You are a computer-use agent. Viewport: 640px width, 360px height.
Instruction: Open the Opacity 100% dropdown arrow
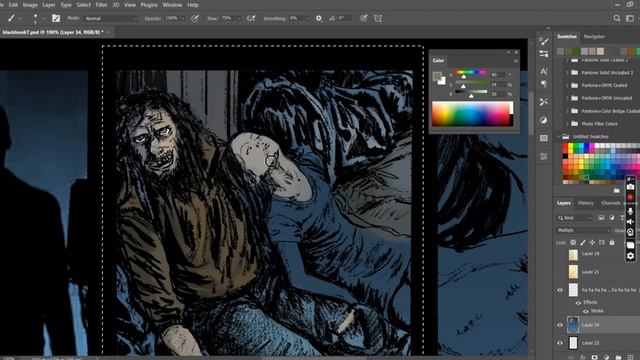coord(182,18)
